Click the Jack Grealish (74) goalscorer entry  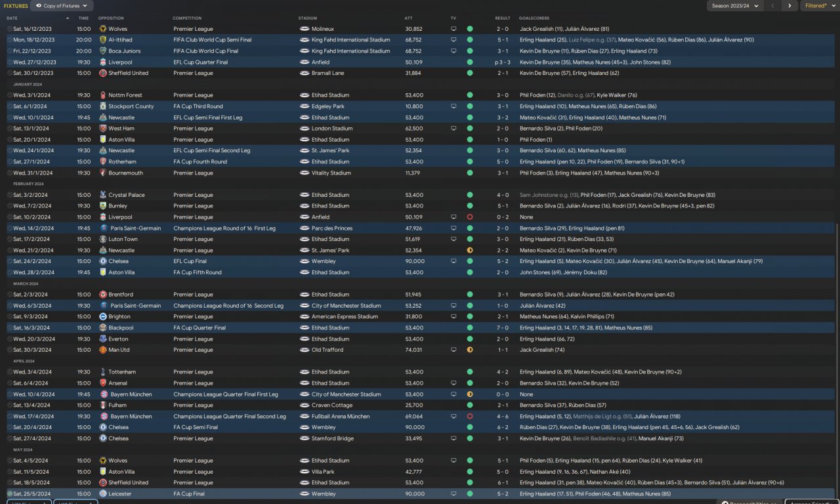(x=542, y=350)
